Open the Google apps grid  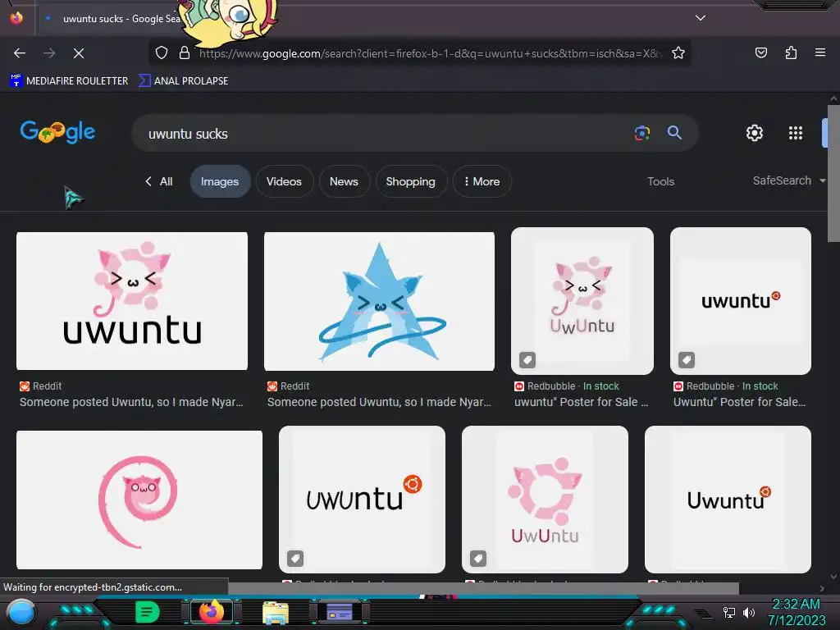pos(796,133)
